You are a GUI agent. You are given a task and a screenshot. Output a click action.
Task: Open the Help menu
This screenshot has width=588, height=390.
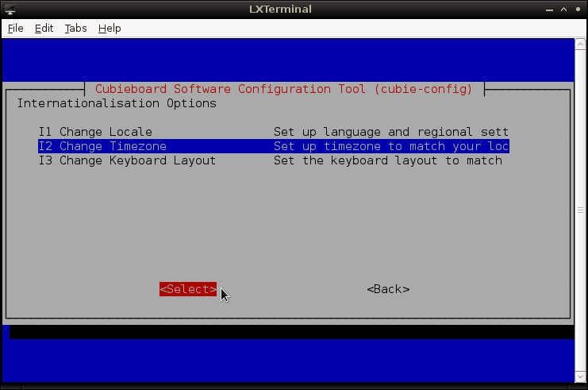coord(110,28)
